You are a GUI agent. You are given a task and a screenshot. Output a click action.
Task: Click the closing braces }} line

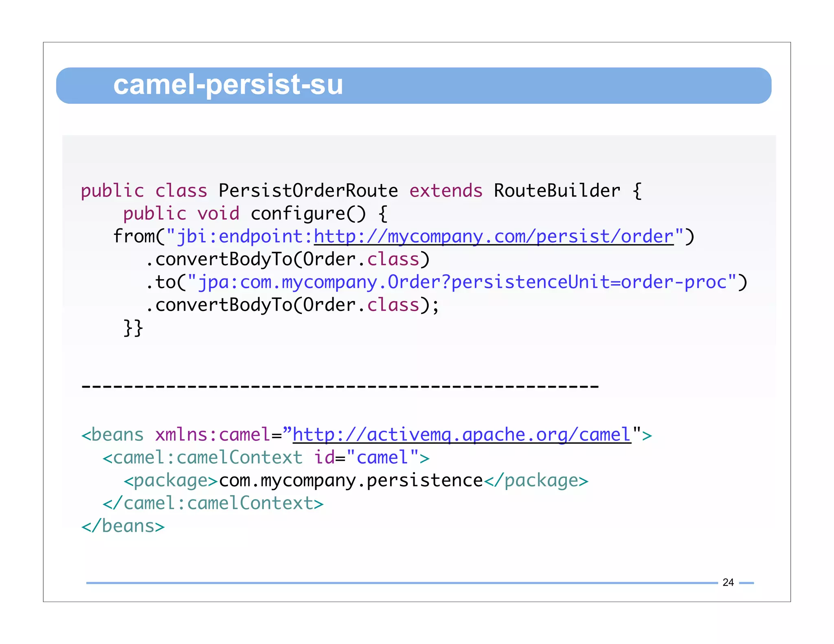point(133,328)
